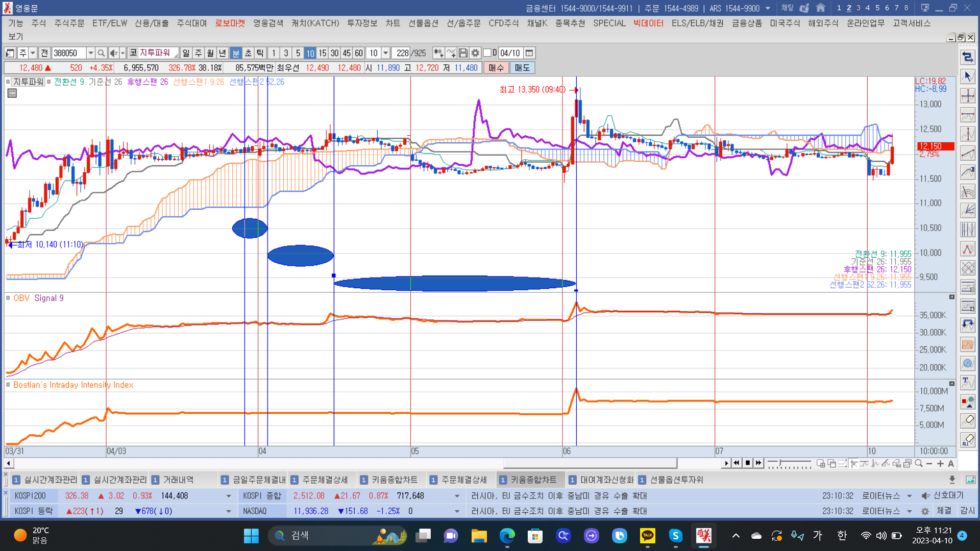Click the text tool in right sidebar

(967, 382)
